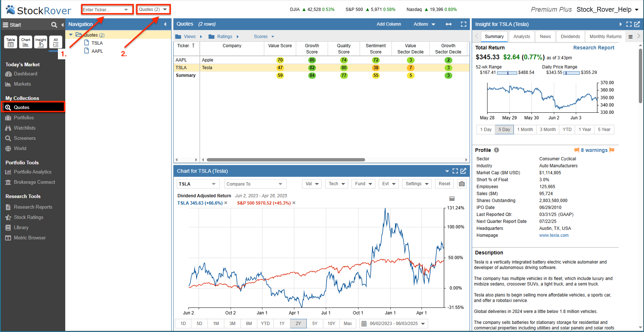Image resolution: width=644 pixels, height=332 pixels.
Task: Set the main chart period to 10Y
Action: point(331,324)
